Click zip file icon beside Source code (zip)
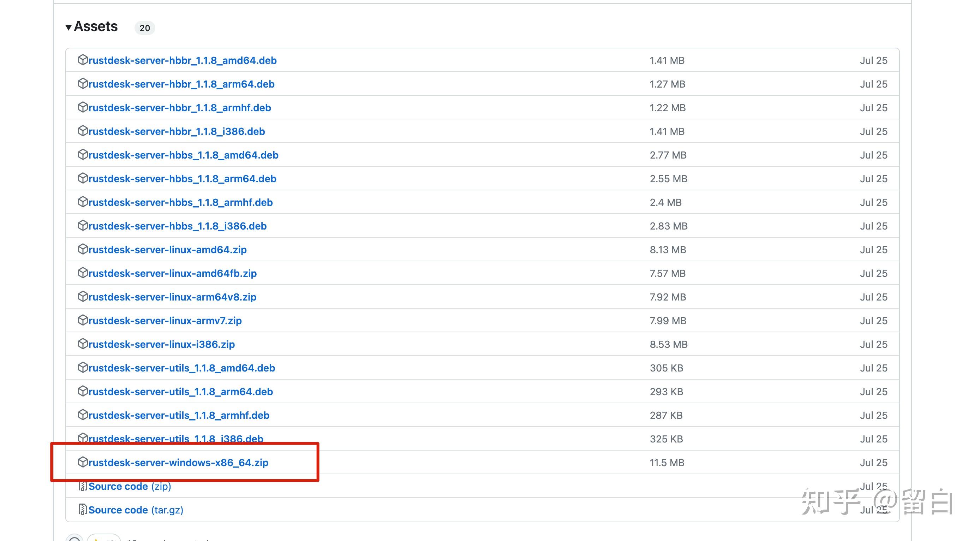This screenshot has width=980, height=541. tap(83, 486)
